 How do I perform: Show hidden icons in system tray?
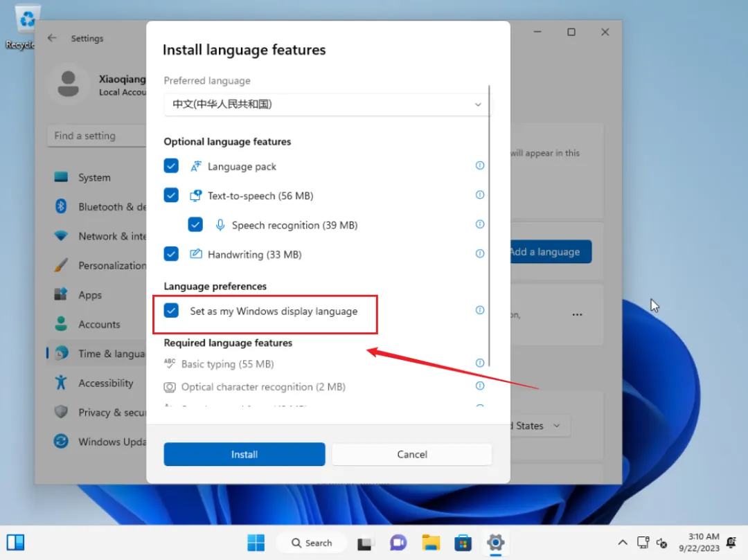click(623, 543)
